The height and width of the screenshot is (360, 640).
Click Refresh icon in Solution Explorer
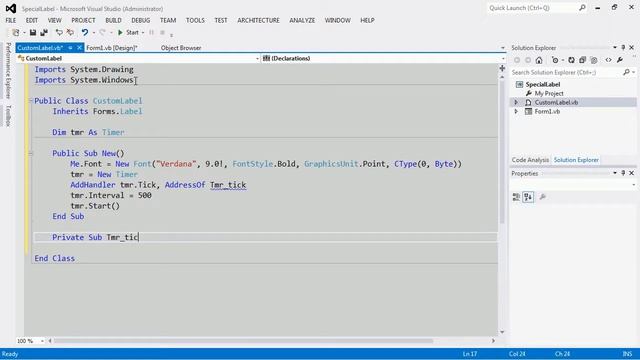(x=571, y=60)
